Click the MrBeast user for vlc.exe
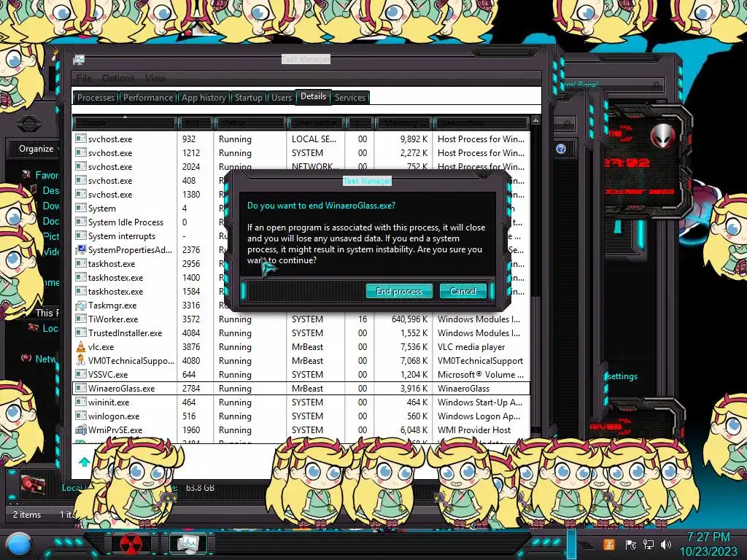The width and height of the screenshot is (747, 560). click(307, 346)
